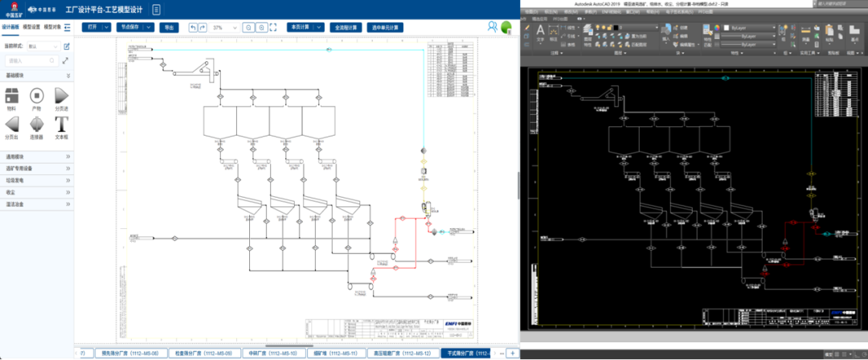Select the 文本框 text box tool
This screenshot has width=868, height=360.
pos(61,125)
